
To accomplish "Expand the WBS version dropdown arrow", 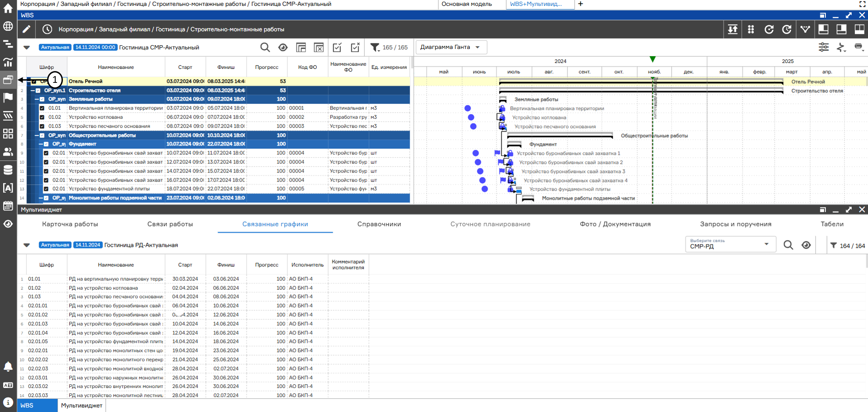I will (27, 47).
